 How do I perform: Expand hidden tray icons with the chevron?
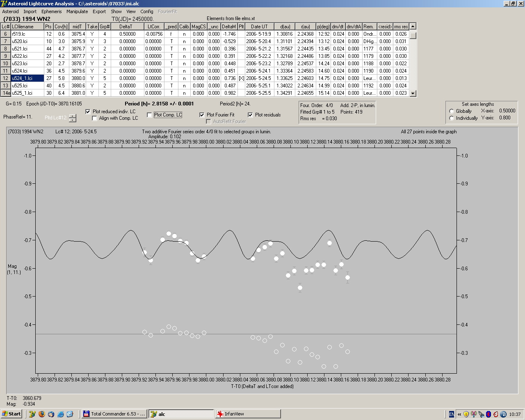click(x=459, y=414)
